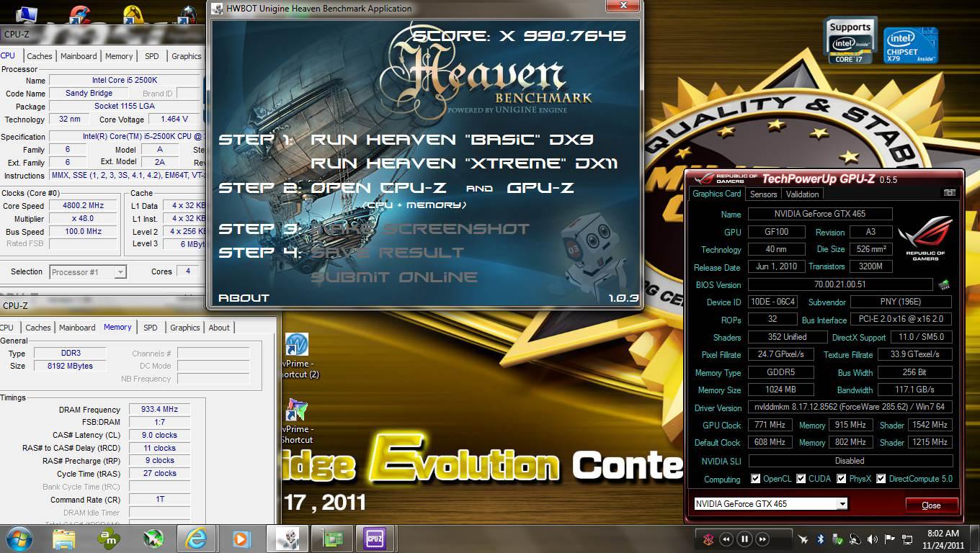
Task: Open Memory tab in upper CPU-Z window
Action: pyautogui.click(x=119, y=56)
